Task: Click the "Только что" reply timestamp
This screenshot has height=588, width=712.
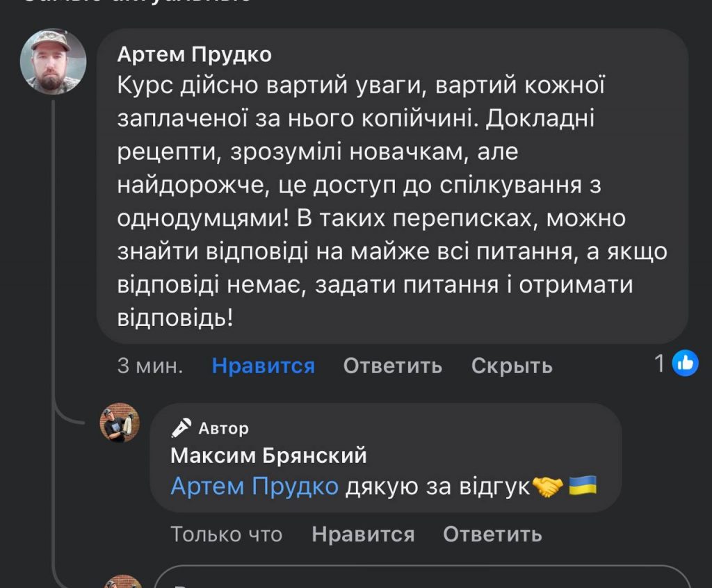Action: point(227,534)
